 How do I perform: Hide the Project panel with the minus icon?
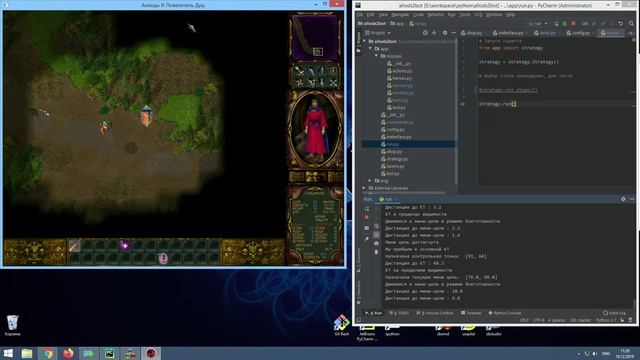453,33
